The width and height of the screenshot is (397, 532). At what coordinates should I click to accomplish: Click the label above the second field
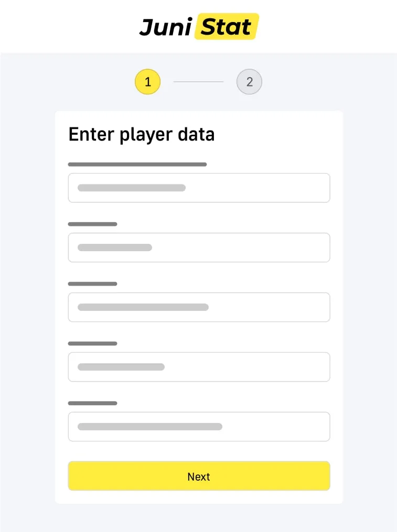(92, 224)
